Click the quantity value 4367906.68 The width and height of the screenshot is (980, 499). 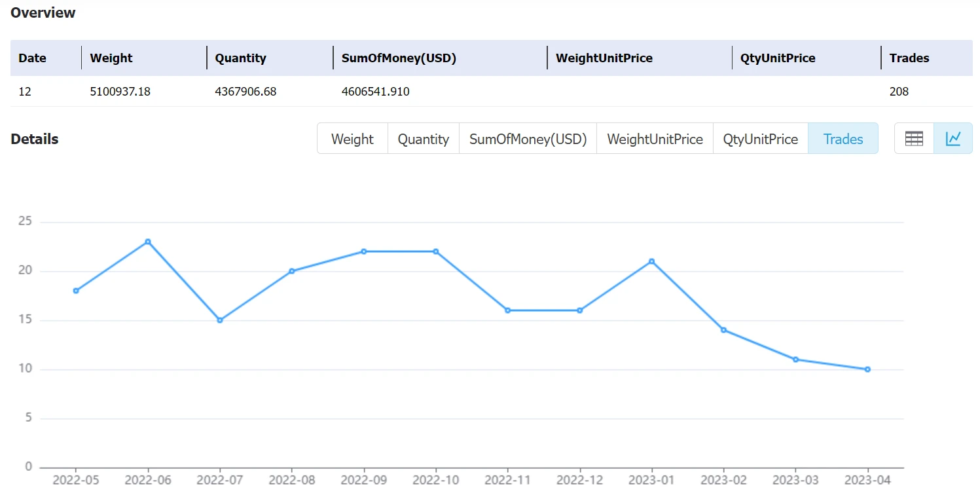245,92
